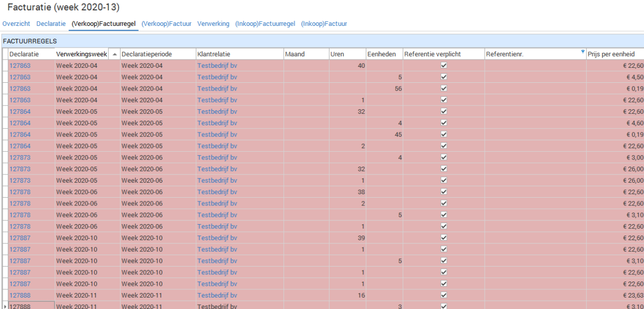Click the sort arrow in Verwerkingsweek header
The height and width of the screenshot is (309, 644).
click(x=114, y=54)
